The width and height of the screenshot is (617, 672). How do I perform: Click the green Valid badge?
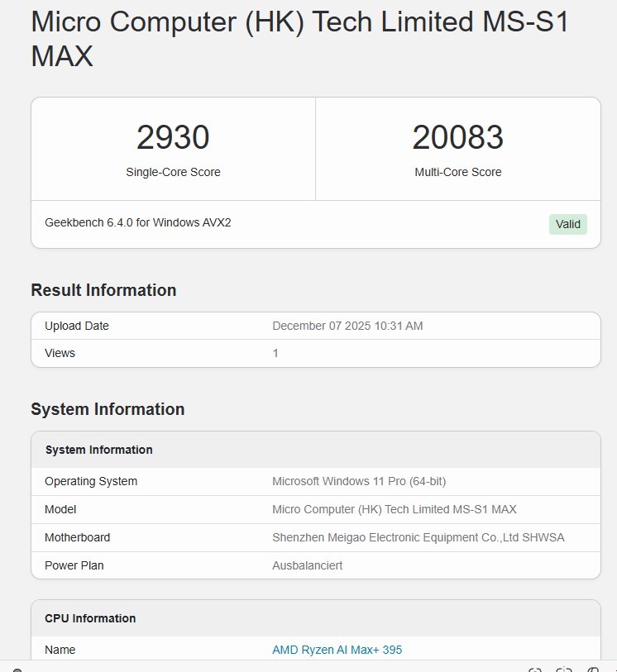[567, 224]
